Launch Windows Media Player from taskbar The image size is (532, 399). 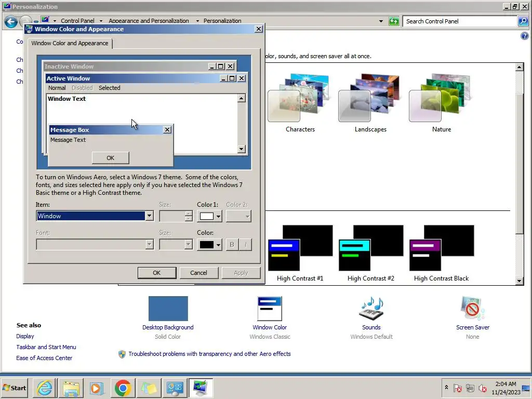click(97, 388)
